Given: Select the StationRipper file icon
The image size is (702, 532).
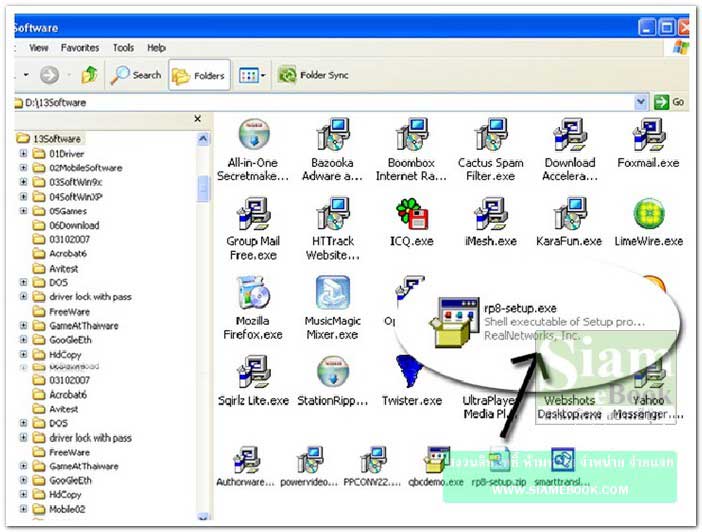Looking at the screenshot, I should [x=333, y=372].
